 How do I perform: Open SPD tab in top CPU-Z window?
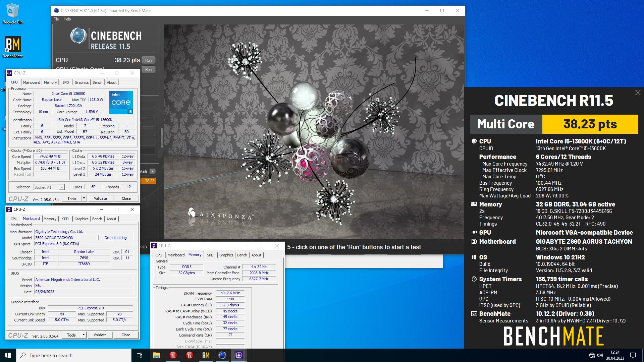(66, 82)
